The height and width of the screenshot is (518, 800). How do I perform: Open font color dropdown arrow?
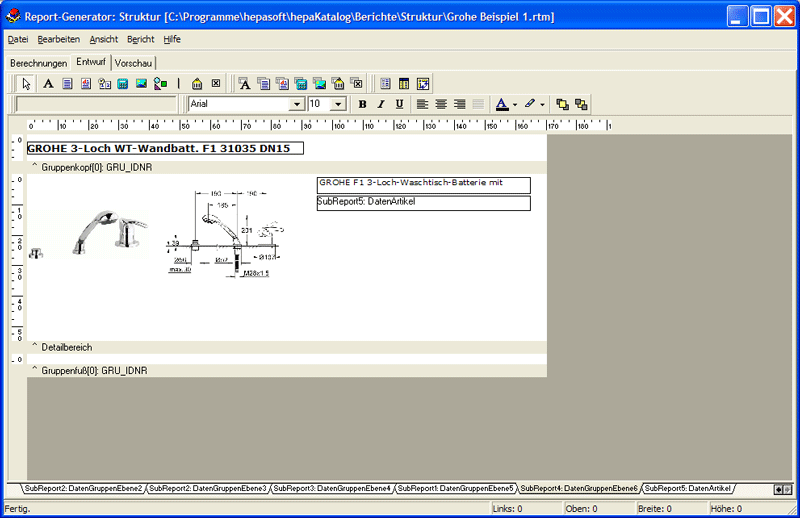pyautogui.click(x=515, y=104)
